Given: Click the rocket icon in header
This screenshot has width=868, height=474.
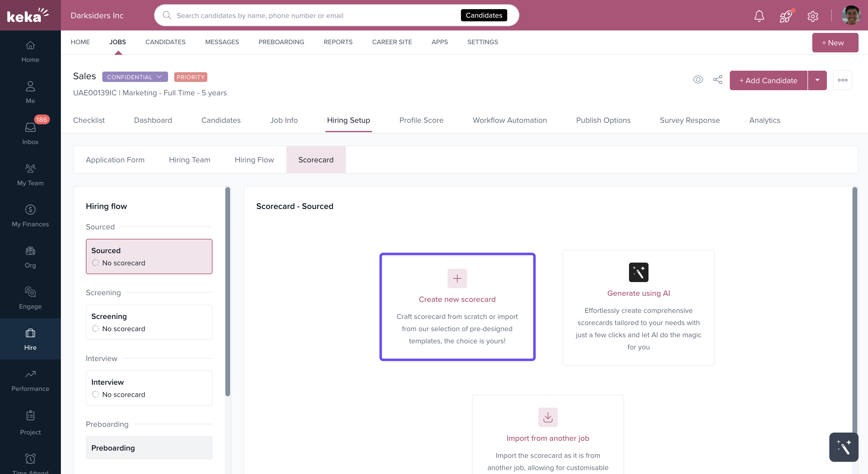Looking at the screenshot, I should [786, 16].
